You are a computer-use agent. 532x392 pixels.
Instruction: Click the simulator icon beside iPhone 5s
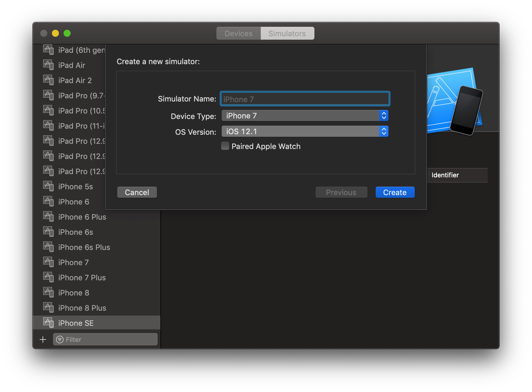[48, 186]
